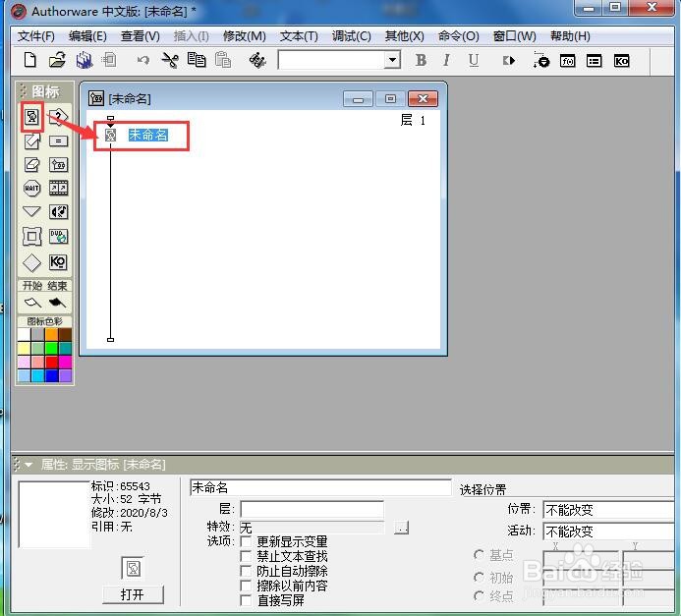Click the Copy toolbar icon

(x=197, y=60)
